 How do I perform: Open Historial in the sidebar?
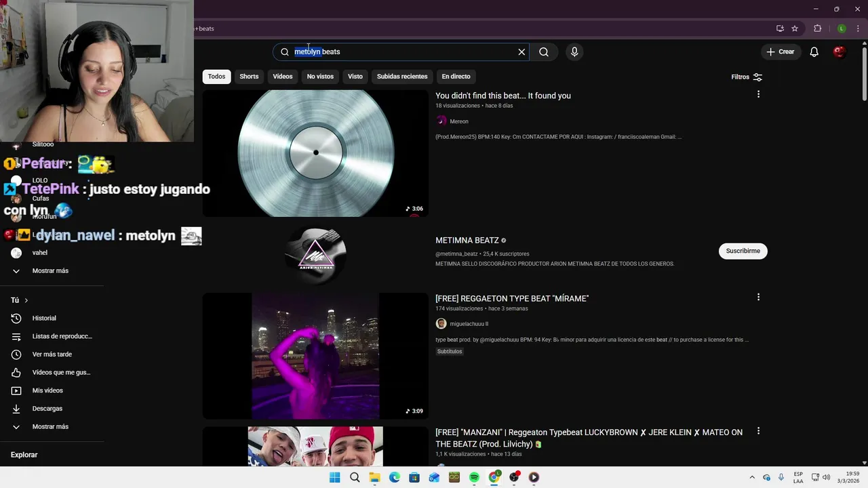[44, 318]
